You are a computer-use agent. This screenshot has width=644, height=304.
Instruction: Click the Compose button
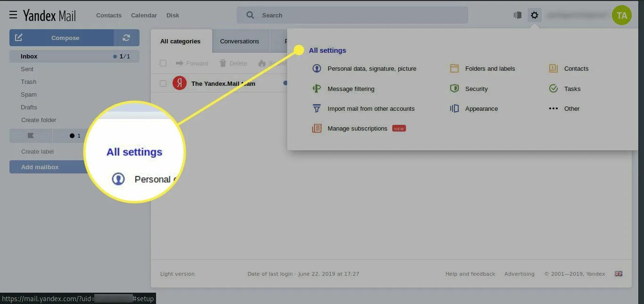(62, 38)
